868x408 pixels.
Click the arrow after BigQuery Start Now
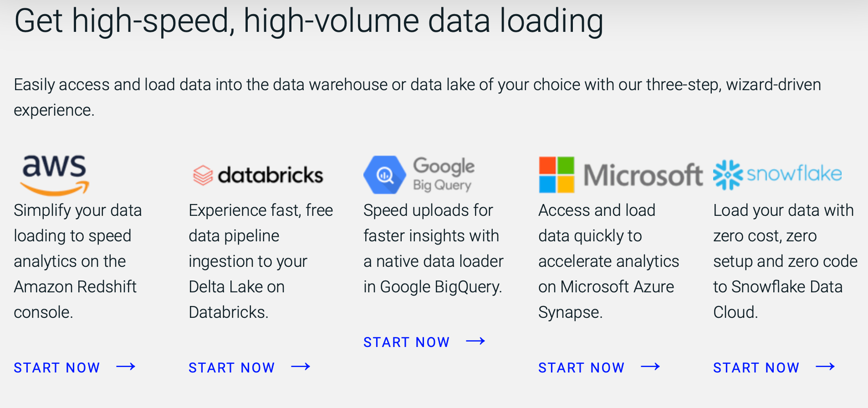pyautogui.click(x=476, y=341)
